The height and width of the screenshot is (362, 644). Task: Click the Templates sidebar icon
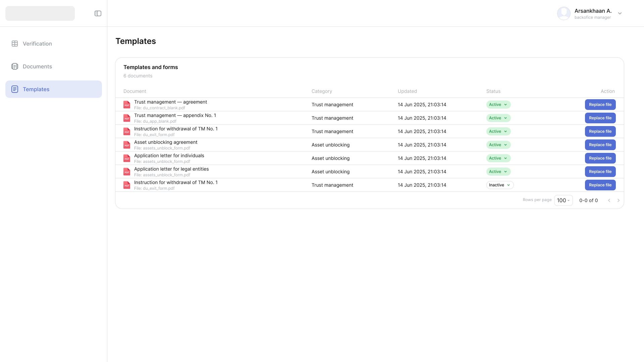(15, 89)
